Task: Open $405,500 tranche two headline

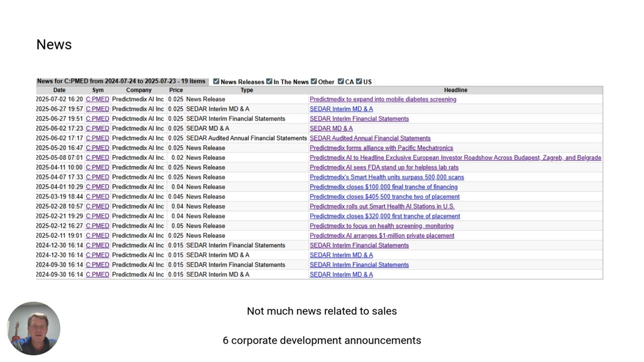Action: click(384, 197)
